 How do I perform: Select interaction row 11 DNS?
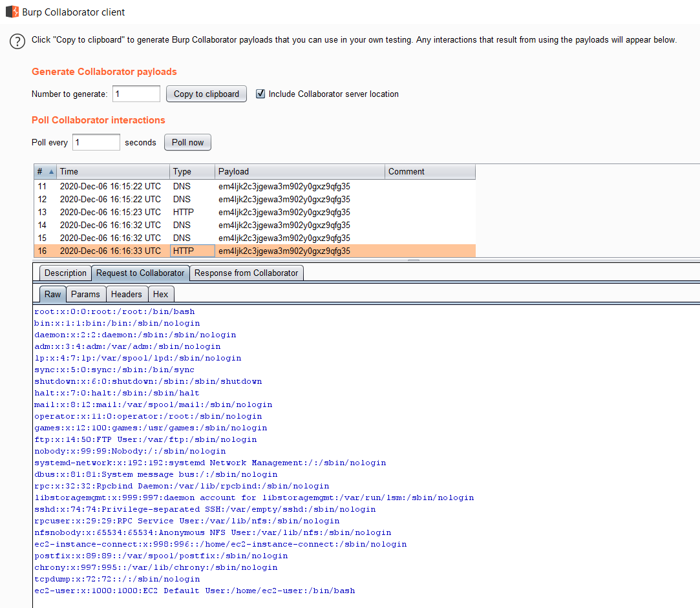pyautogui.click(x=255, y=186)
